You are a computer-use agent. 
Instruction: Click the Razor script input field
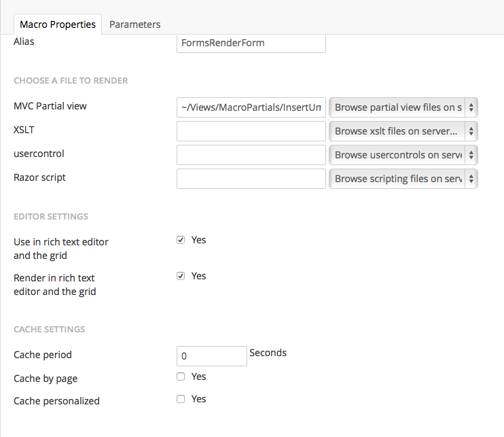(251, 179)
